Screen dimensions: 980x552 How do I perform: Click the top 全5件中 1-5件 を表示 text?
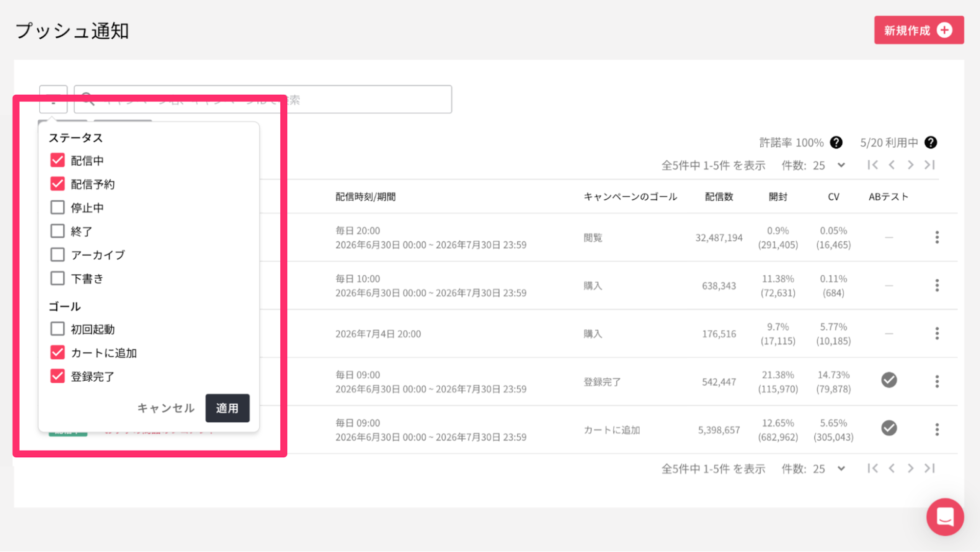713,165
